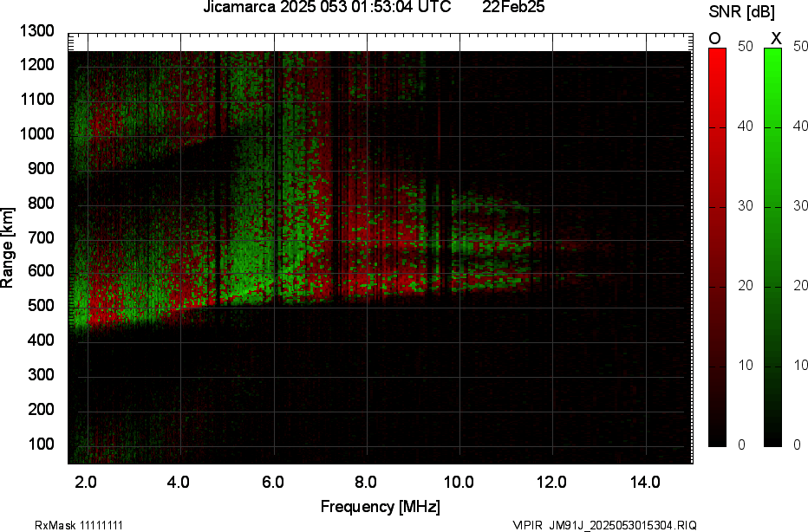Click the 10 dB label on red colorbar
The width and height of the screenshot is (808, 532).
pyautogui.click(x=745, y=366)
